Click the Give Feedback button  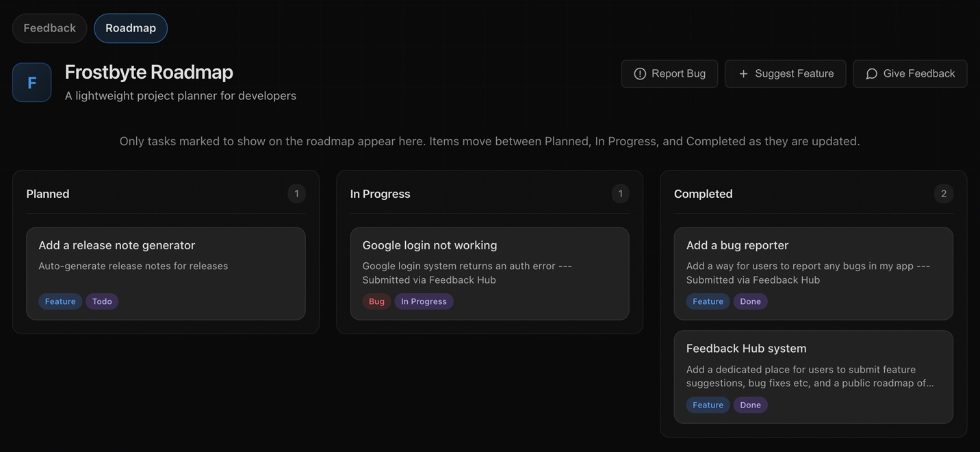(910, 73)
